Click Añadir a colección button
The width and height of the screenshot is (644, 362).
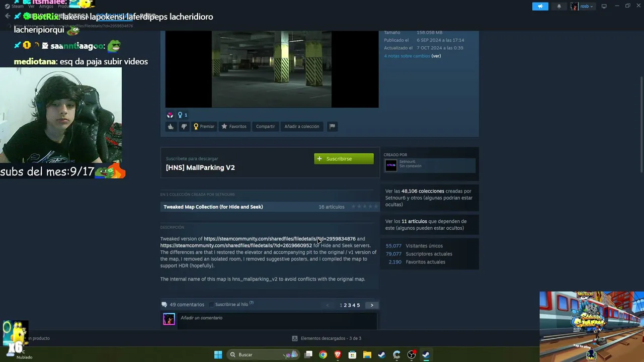(x=302, y=127)
